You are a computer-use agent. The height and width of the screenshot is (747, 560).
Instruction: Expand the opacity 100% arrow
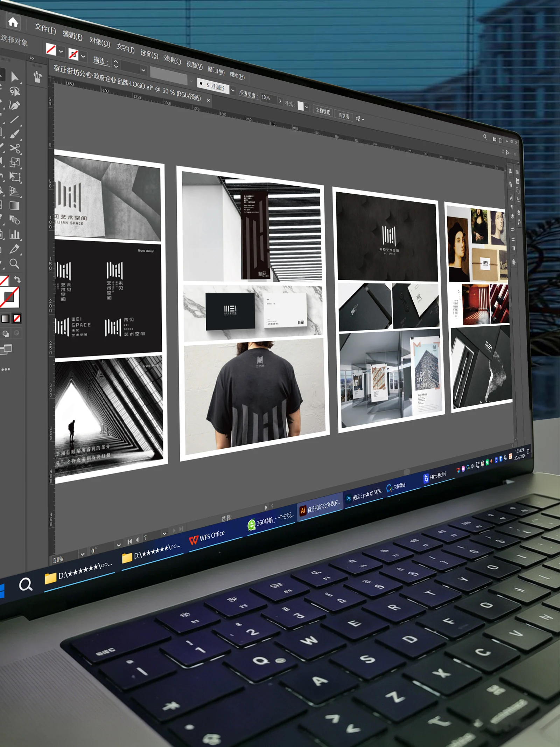[280, 101]
